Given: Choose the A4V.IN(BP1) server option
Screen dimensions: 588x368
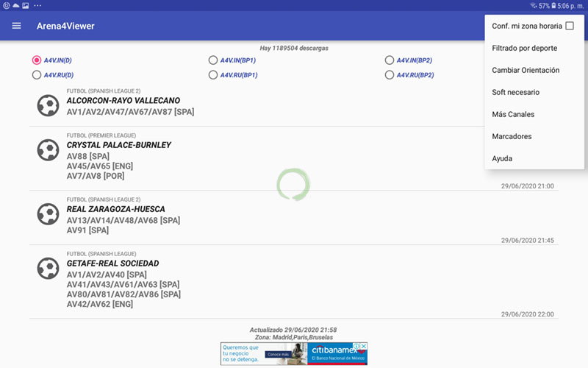Looking at the screenshot, I should pos(213,60).
